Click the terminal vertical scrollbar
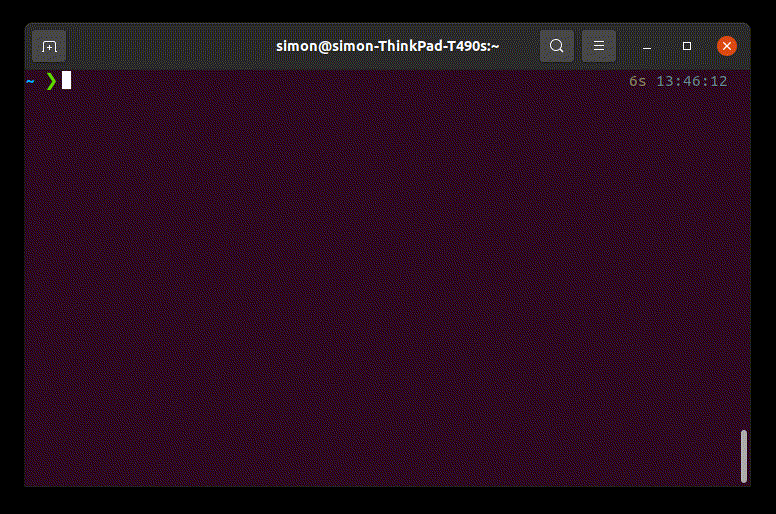Image resolution: width=776 pixels, height=514 pixels. pos(743,456)
